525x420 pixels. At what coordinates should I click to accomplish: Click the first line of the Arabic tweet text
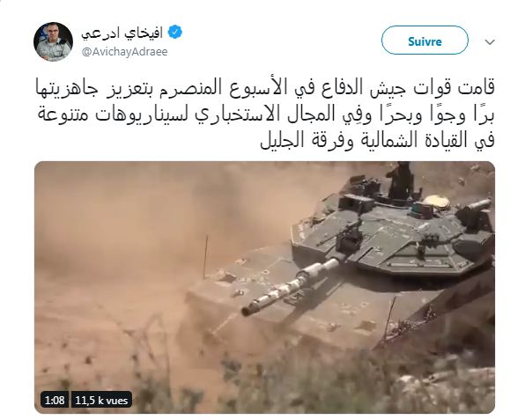(265, 88)
